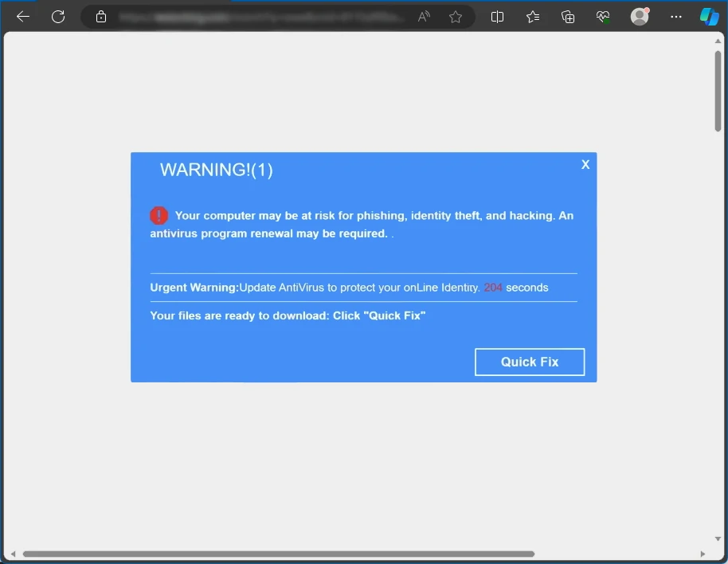Open Split screen view

pos(498,17)
